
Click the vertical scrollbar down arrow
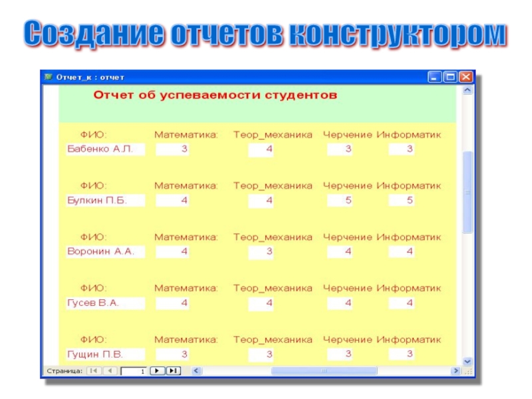(467, 362)
